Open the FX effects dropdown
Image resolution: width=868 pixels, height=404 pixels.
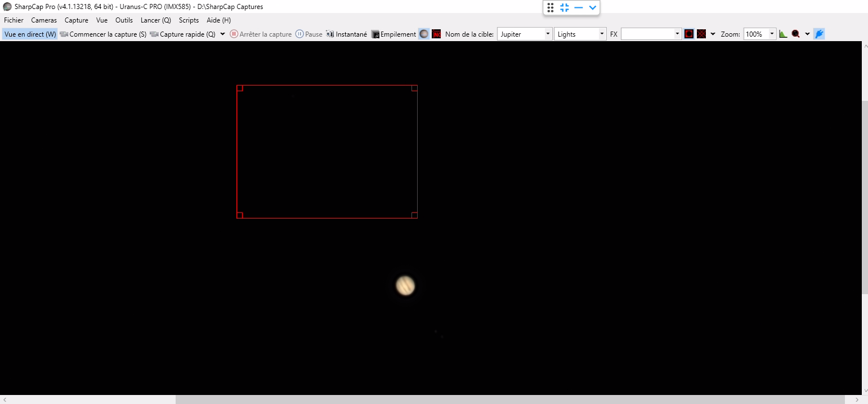(652, 34)
